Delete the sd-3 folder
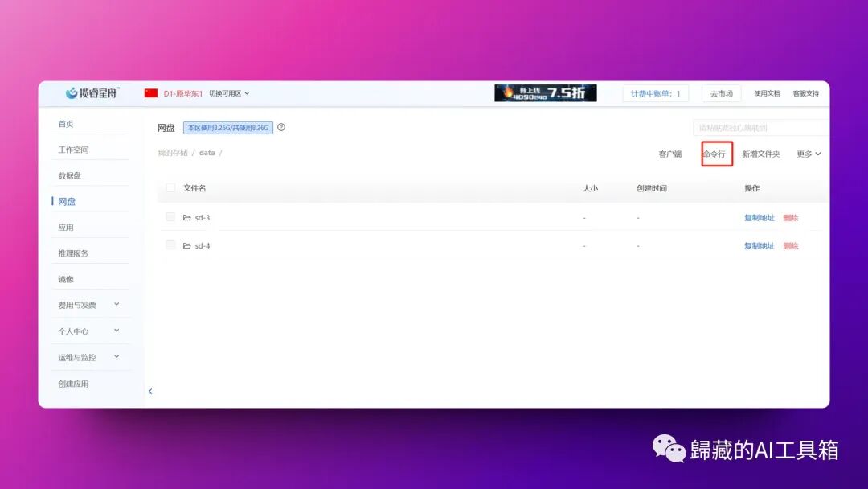868x489 pixels. (x=791, y=218)
